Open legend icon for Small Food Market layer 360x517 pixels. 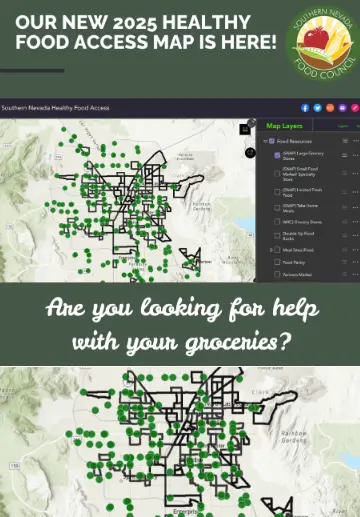tap(345, 173)
